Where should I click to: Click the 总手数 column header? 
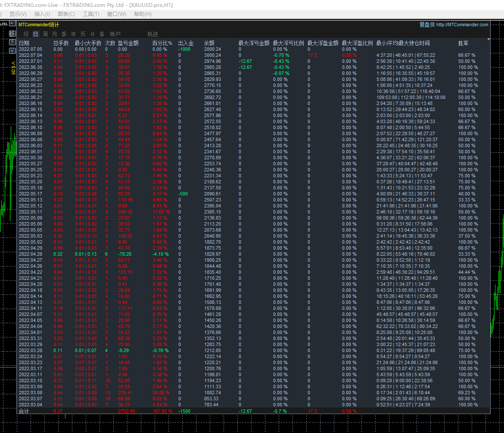point(61,43)
